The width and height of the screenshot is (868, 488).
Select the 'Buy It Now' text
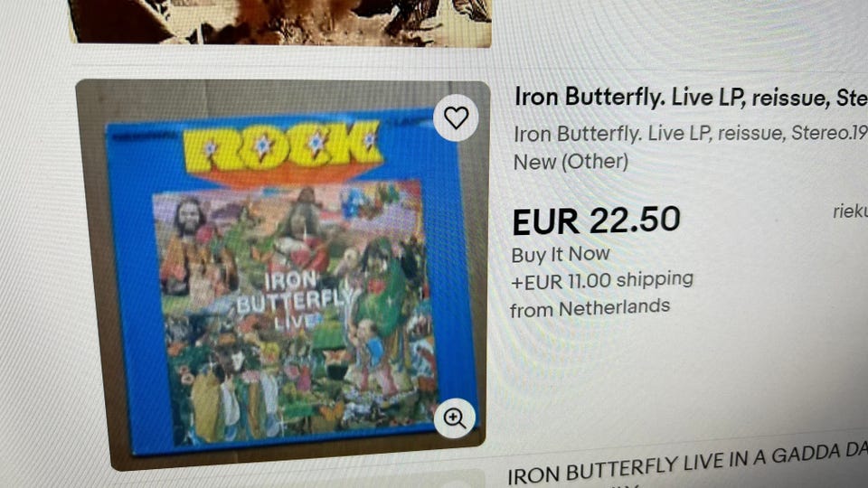[x=561, y=255]
